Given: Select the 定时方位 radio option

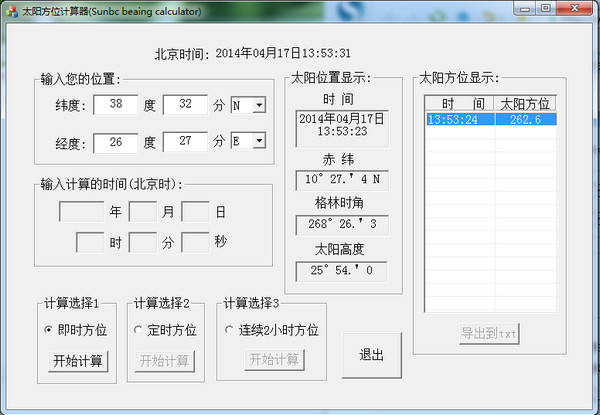Looking at the screenshot, I should coord(138,329).
